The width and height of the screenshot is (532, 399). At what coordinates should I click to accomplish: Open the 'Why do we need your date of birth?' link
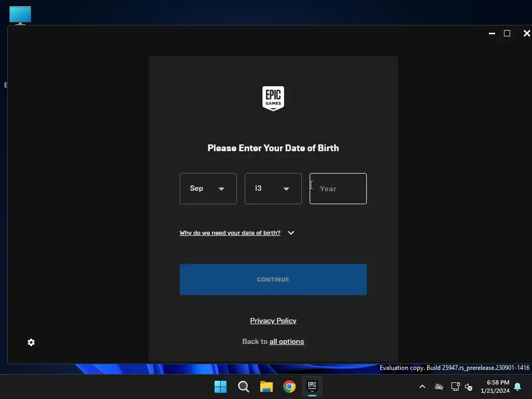pyautogui.click(x=230, y=233)
